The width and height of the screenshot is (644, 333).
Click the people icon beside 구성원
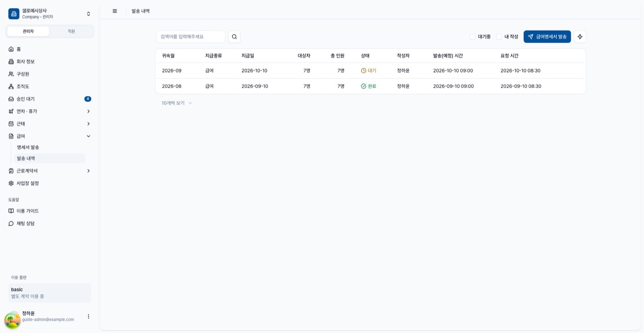click(x=11, y=74)
